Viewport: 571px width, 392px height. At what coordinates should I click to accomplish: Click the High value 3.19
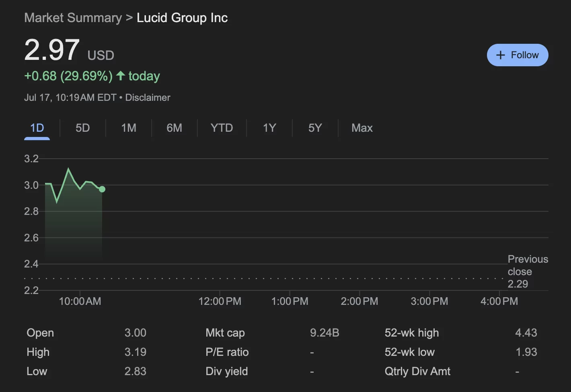(136, 352)
